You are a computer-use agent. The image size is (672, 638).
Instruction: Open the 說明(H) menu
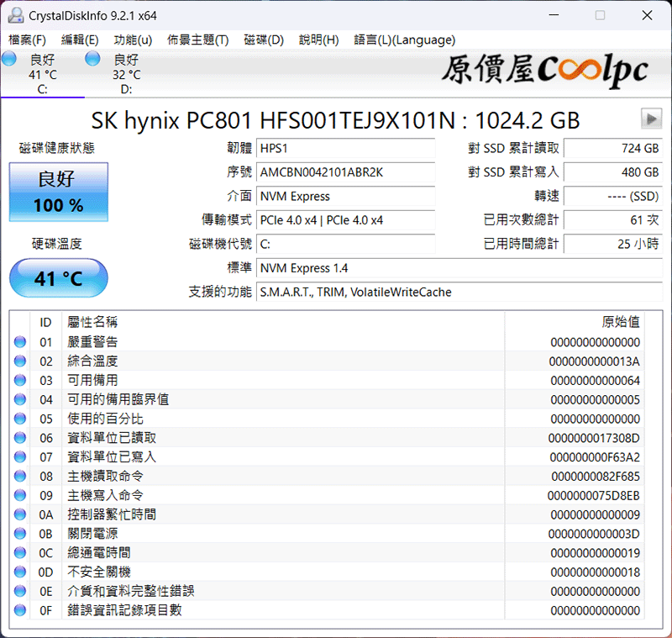[x=319, y=40]
